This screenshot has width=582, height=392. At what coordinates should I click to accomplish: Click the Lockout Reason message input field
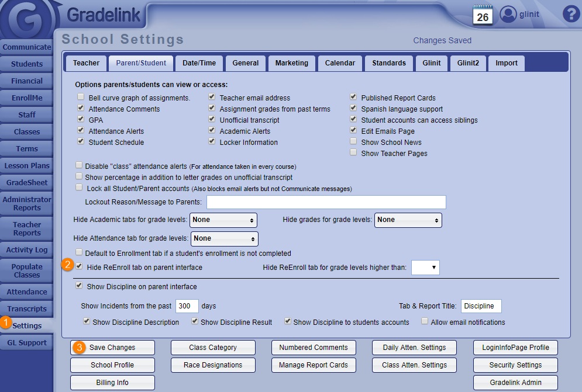coord(326,202)
